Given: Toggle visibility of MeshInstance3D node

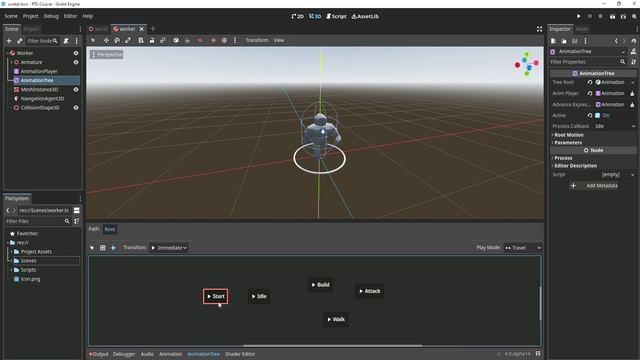Looking at the screenshot, I should (x=76, y=89).
